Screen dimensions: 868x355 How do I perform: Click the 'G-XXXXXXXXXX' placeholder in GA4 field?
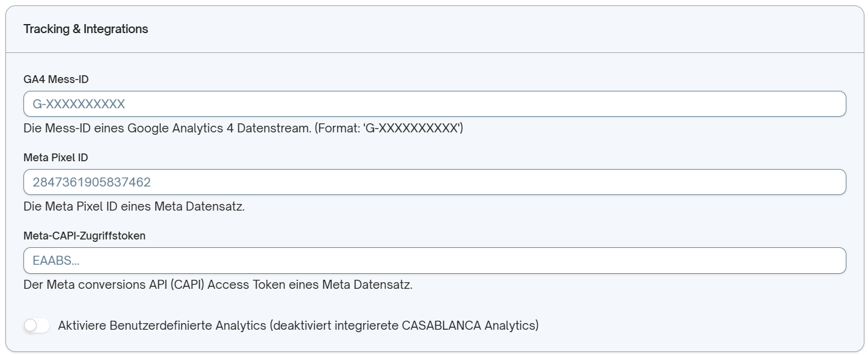[x=79, y=104]
